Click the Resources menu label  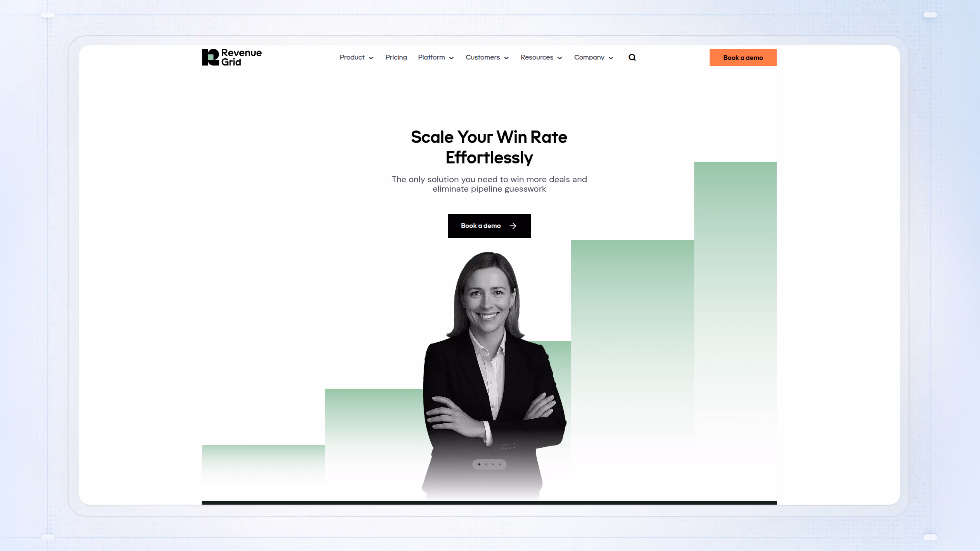[x=537, y=57]
